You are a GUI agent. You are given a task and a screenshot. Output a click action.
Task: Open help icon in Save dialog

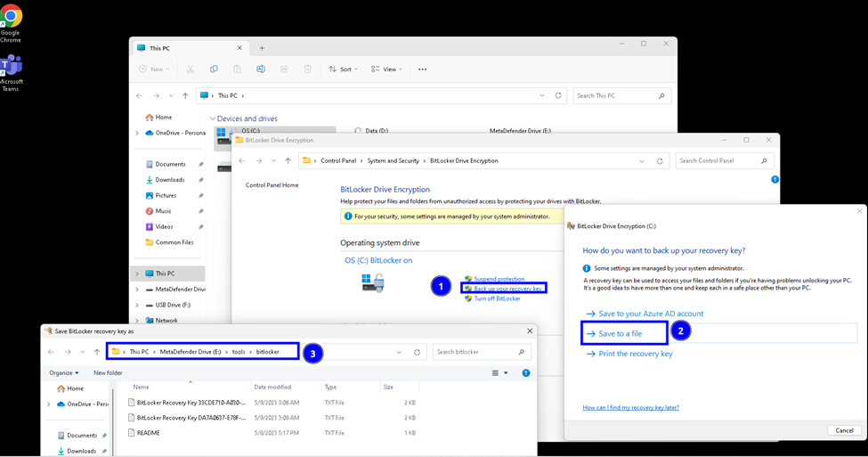(x=526, y=372)
